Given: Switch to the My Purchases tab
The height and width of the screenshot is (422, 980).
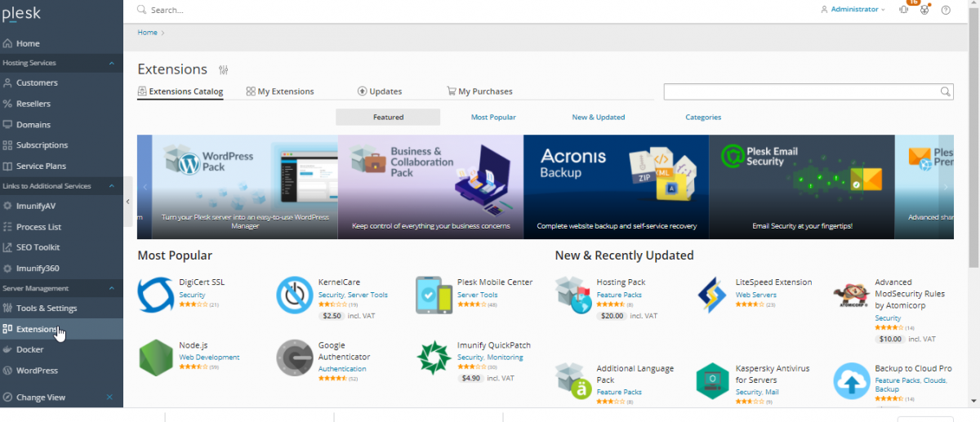Looking at the screenshot, I should point(480,91).
